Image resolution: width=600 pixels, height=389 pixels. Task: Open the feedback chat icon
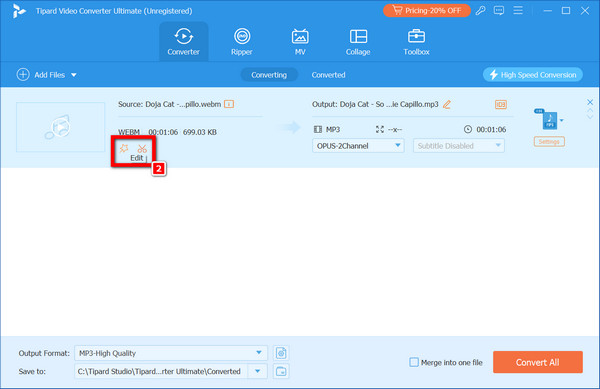click(499, 11)
